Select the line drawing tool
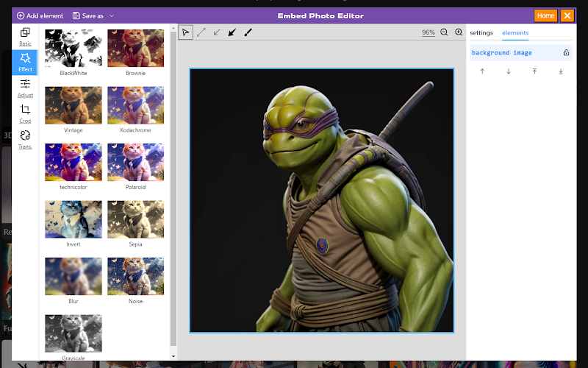 [x=201, y=32]
